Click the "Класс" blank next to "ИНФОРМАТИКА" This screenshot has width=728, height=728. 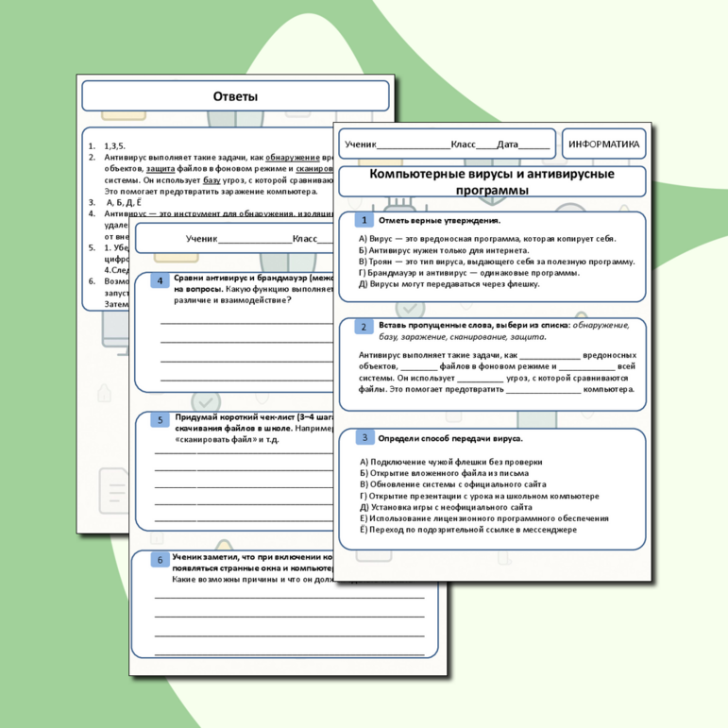pos(485,145)
